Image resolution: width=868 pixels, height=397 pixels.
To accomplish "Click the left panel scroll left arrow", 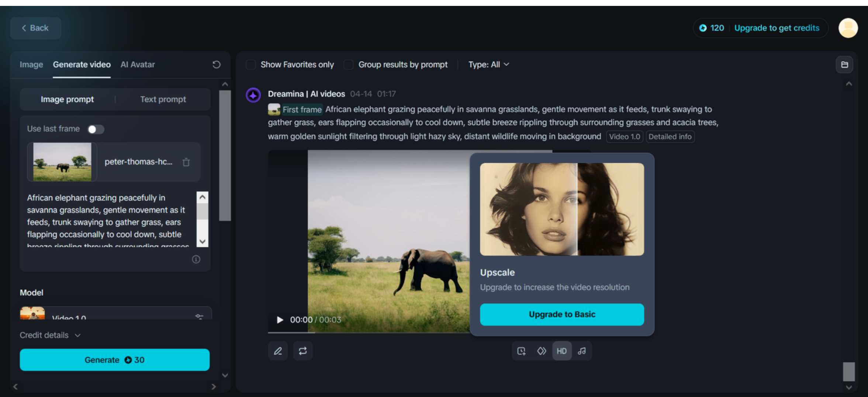I will click(15, 387).
